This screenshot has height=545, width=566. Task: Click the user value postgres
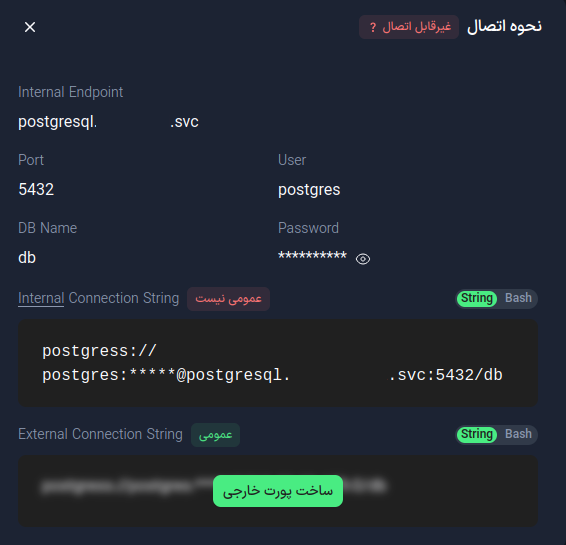tap(309, 190)
